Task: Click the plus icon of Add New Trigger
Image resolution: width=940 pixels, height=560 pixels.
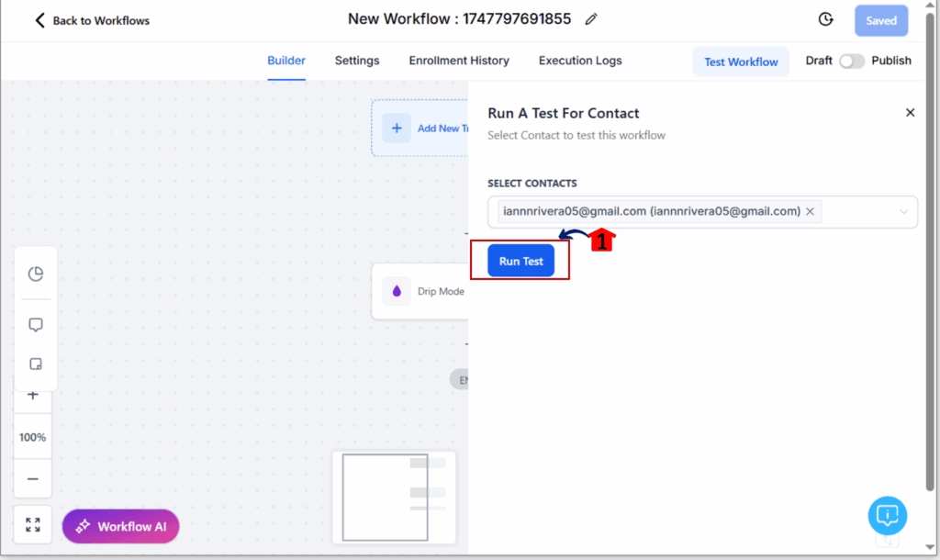Action: click(x=397, y=129)
